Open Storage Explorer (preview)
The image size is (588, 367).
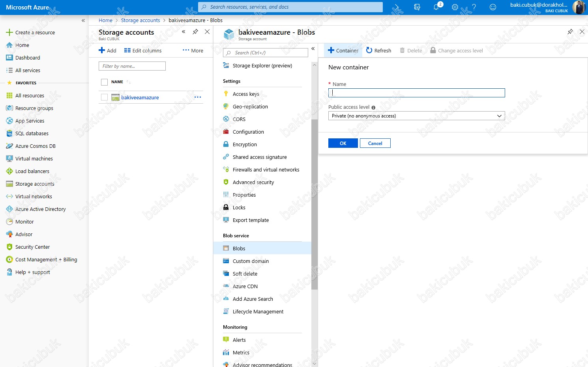[262, 65]
